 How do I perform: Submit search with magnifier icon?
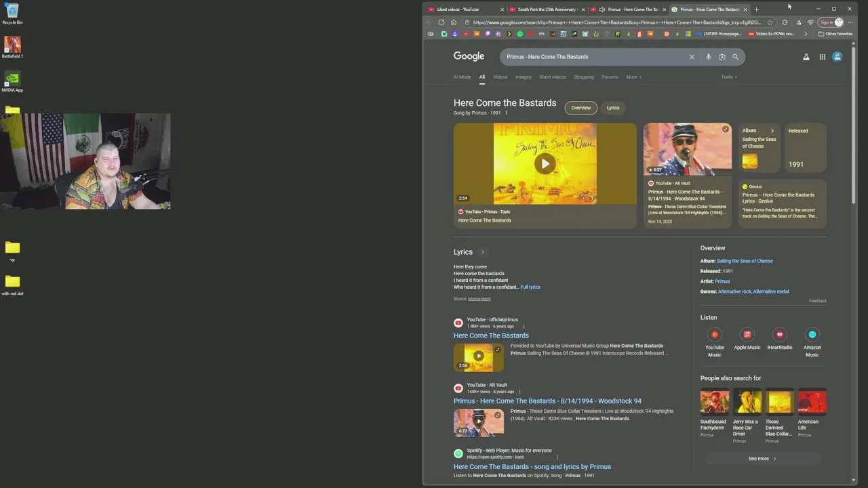735,57
